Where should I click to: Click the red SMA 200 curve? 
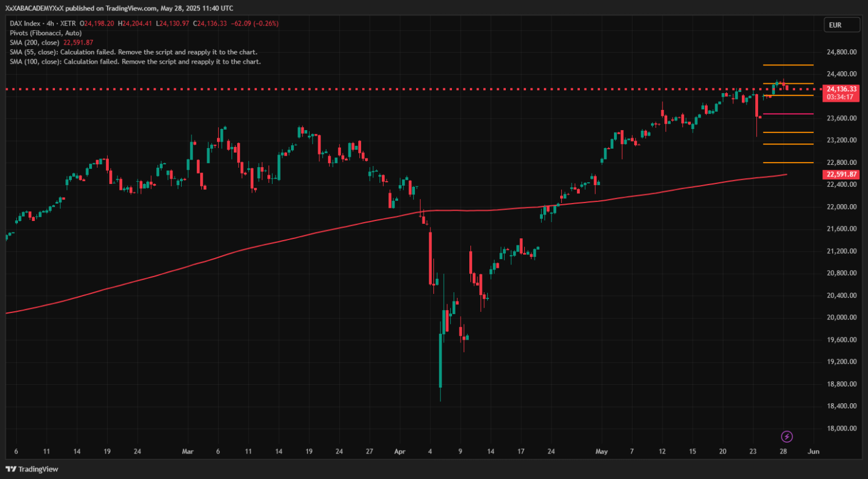point(289,238)
